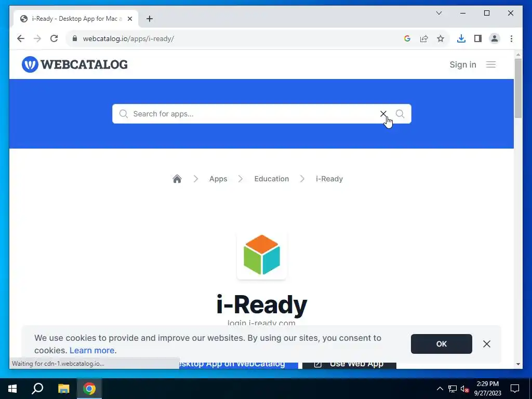Click Sign in link
Screen dimensions: 532x399
click(463, 64)
